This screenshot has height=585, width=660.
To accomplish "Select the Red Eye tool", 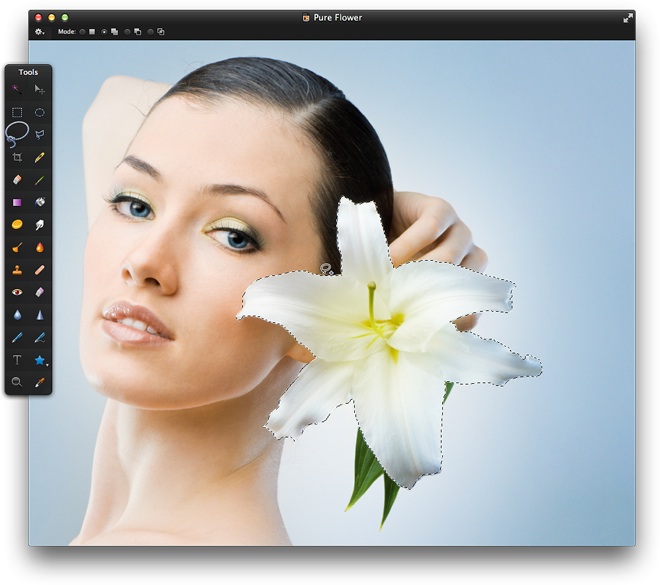I will tap(17, 292).
